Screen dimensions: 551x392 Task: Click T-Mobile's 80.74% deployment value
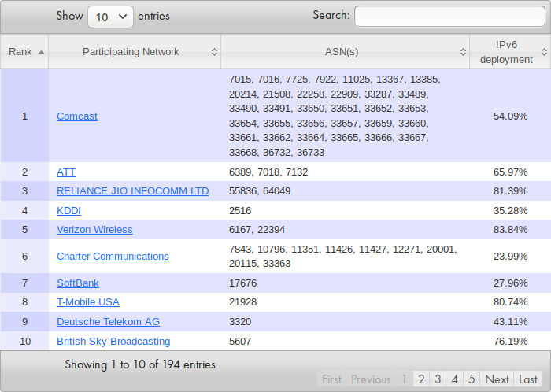[510, 302]
